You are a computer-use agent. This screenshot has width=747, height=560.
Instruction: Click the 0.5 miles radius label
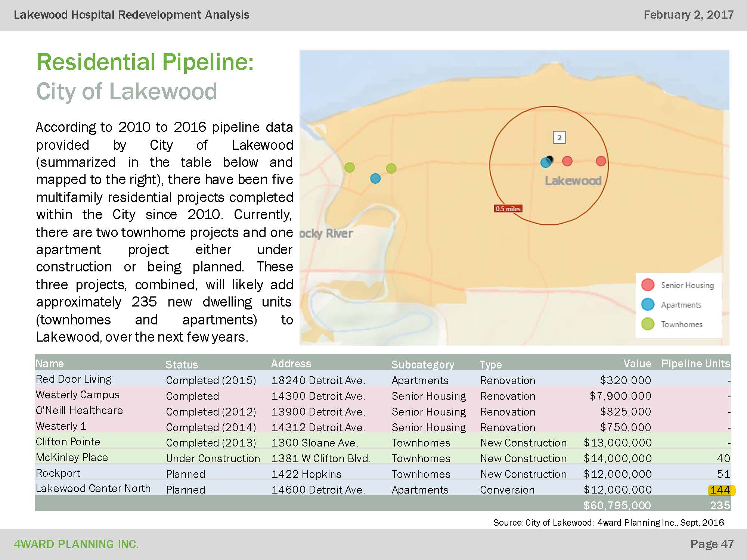[x=509, y=208]
